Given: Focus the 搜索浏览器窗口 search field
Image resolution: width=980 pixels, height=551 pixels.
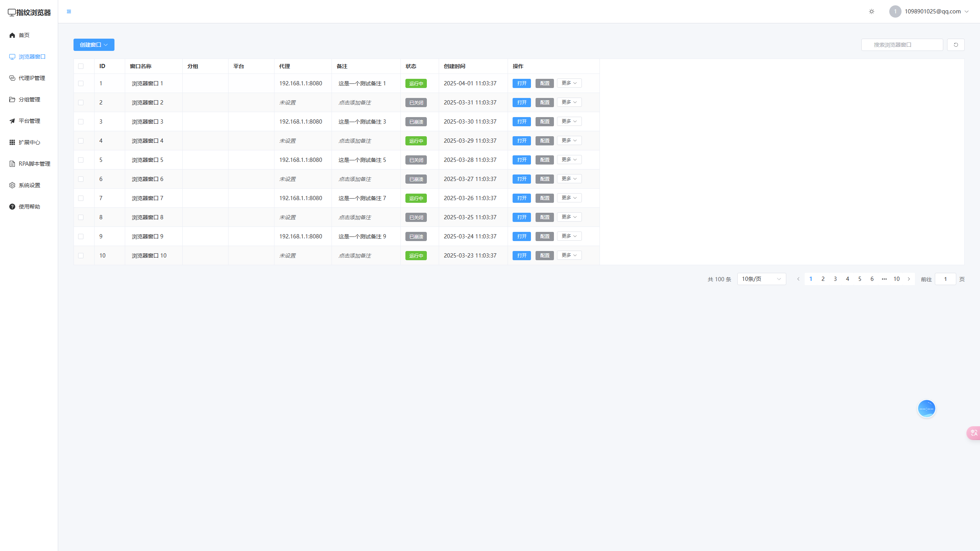Looking at the screenshot, I should (902, 45).
